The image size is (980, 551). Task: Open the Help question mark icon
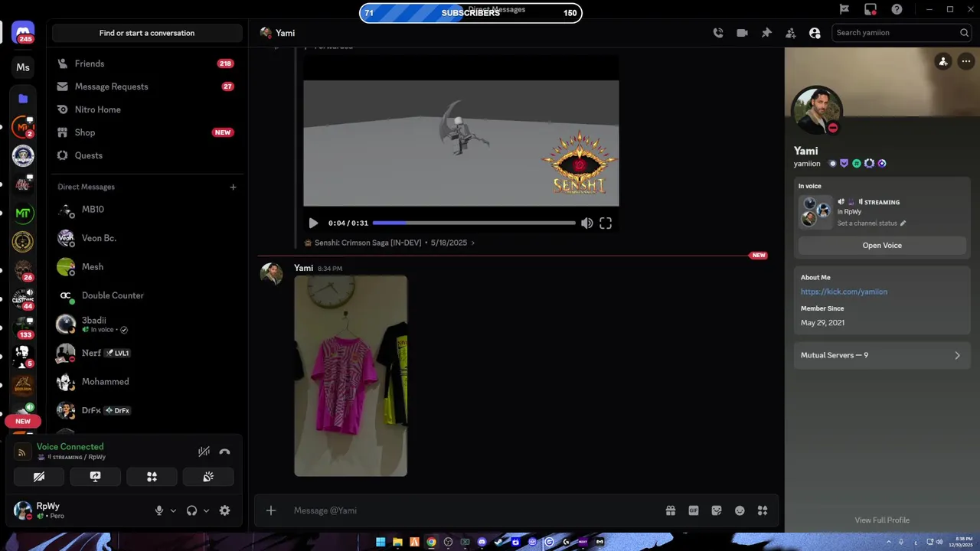click(x=897, y=9)
